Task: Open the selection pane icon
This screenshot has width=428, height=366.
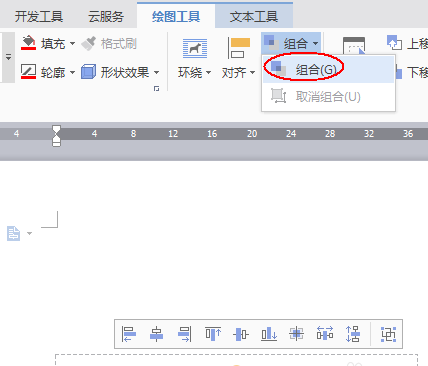Action: tap(354, 45)
